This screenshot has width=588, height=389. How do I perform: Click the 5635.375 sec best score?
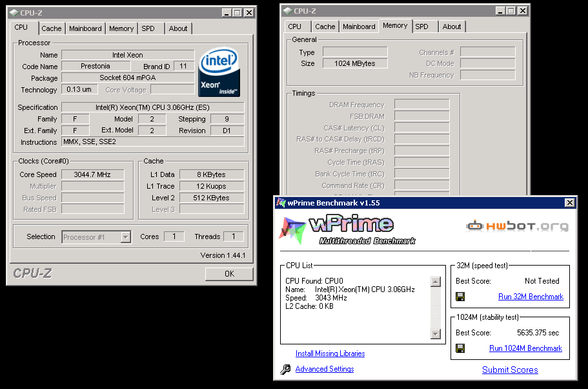tap(538, 333)
